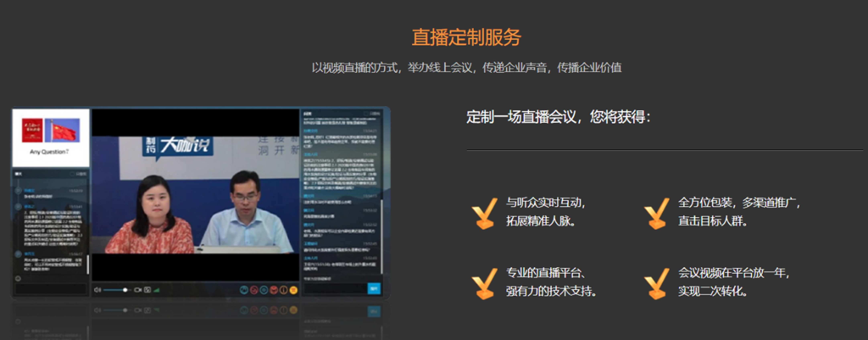Click the emoji icon below left chat
Image resolution: width=868 pixels, height=340 pixels.
18,279
